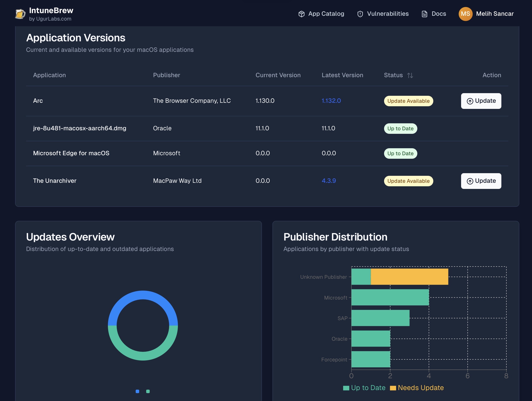Click The Browser Company, LLC publisher cell
The image size is (532, 401).
[x=192, y=101]
